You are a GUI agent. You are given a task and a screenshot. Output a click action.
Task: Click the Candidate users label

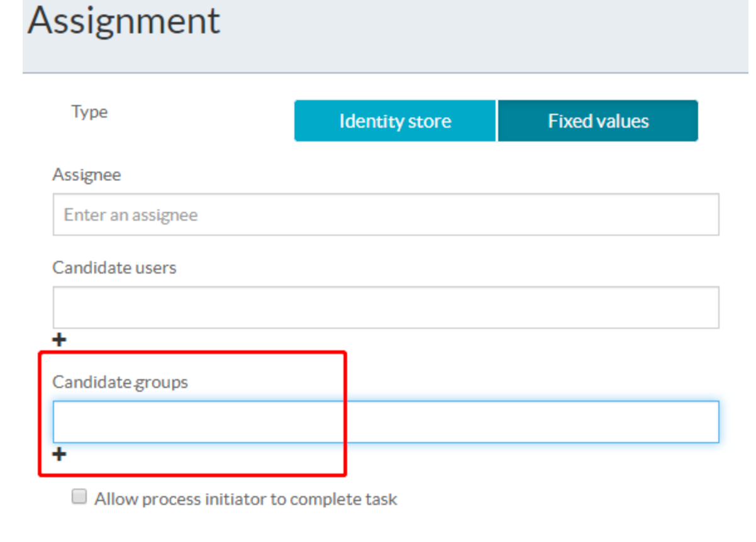(x=114, y=267)
